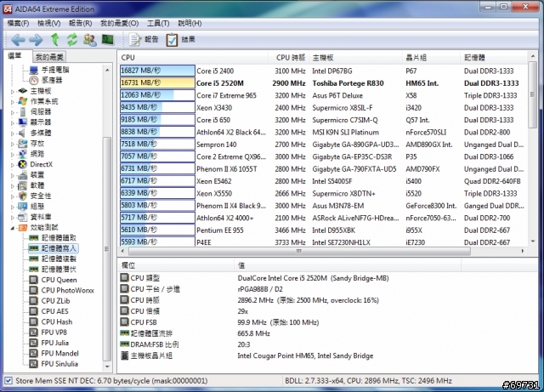Click the 16827 MB/秒 result bar
The image size is (544, 392).
click(x=157, y=71)
